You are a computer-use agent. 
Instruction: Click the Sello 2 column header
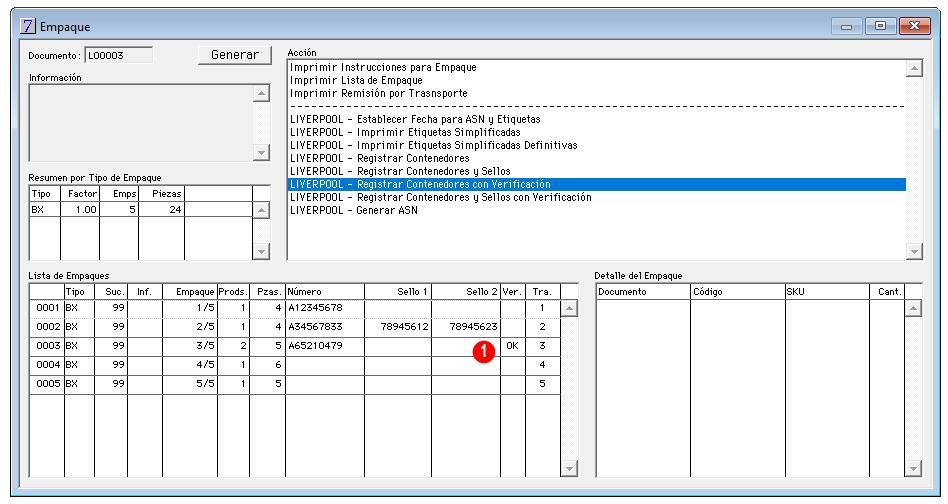(x=466, y=292)
